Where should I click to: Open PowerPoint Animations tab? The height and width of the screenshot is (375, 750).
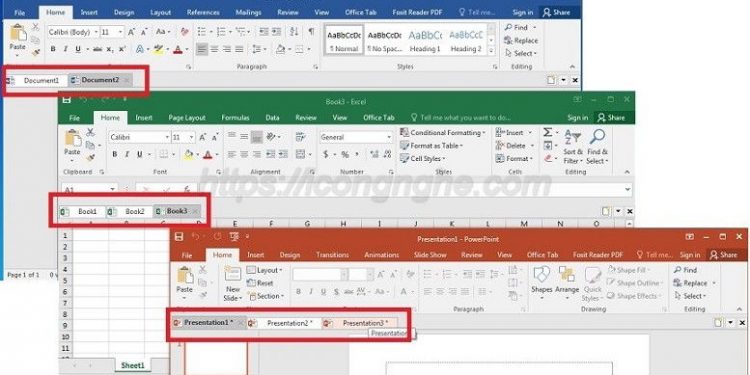(x=381, y=255)
